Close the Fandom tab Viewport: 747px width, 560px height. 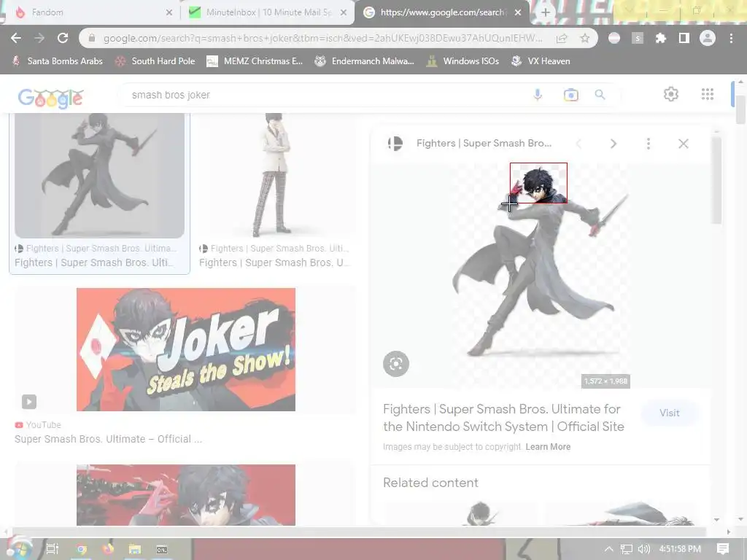[x=169, y=12]
